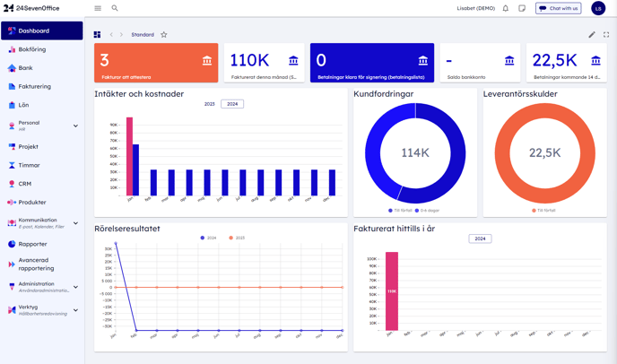Screen dimensions: 617x364
Task: Go to Rapporter in the sidebar
Action: tap(32, 244)
